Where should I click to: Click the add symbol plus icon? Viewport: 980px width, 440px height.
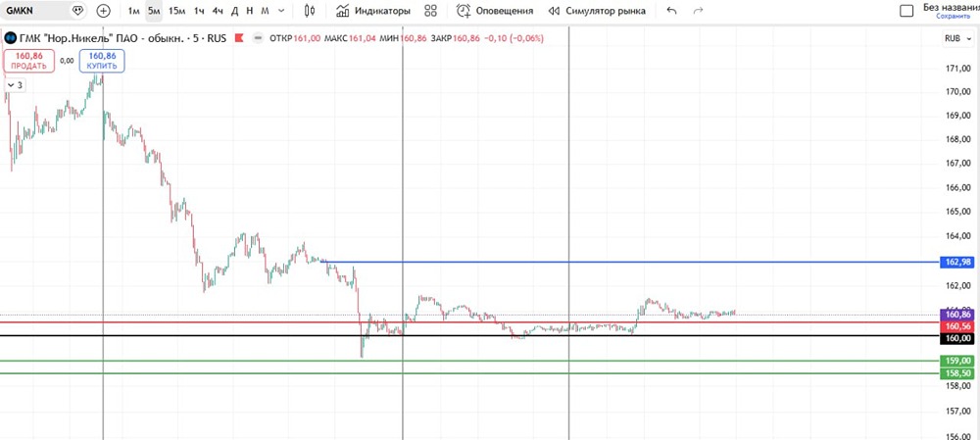tap(104, 11)
